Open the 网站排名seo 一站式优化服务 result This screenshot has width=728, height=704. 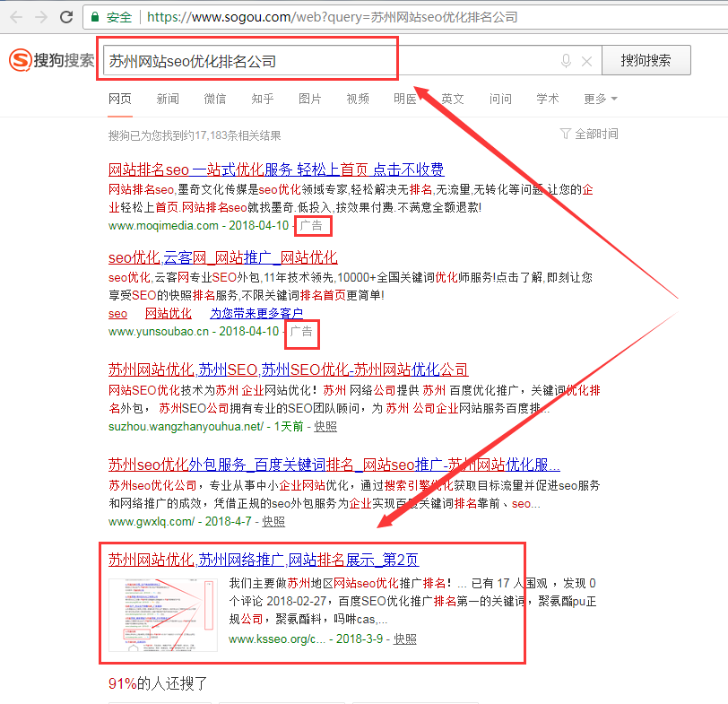click(x=275, y=169)
